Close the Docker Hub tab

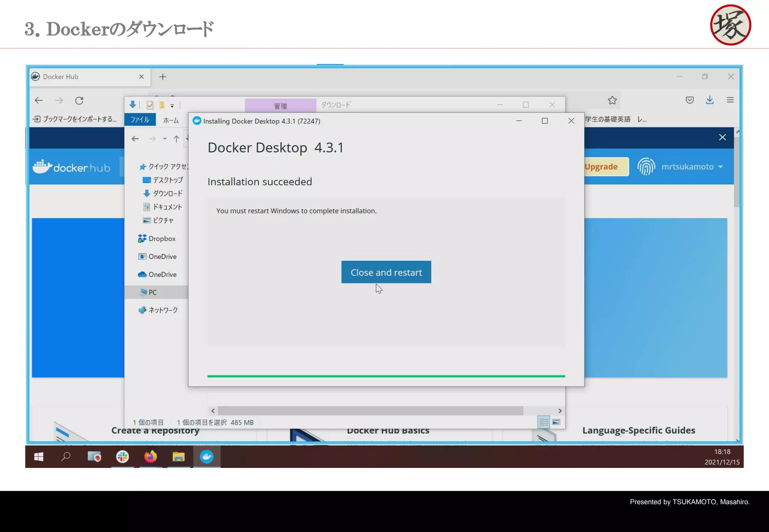[142, 77]
